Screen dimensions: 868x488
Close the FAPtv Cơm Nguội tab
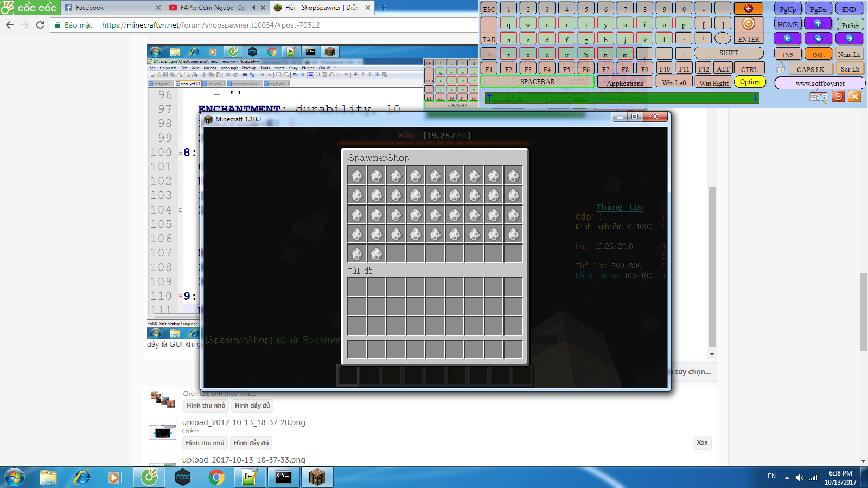(x=263, y=8)
